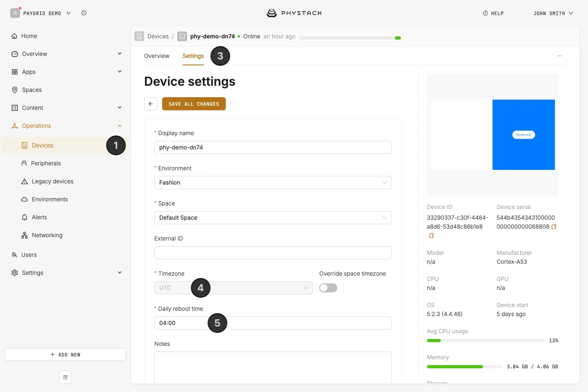Click the info icon beside PhyGrid Demo
Screen dimensions: 588x392
point(84,13)
